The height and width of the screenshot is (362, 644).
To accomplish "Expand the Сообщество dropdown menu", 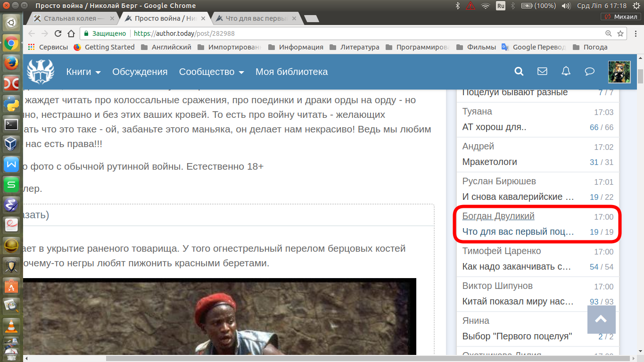I will (x=211, y=72).
